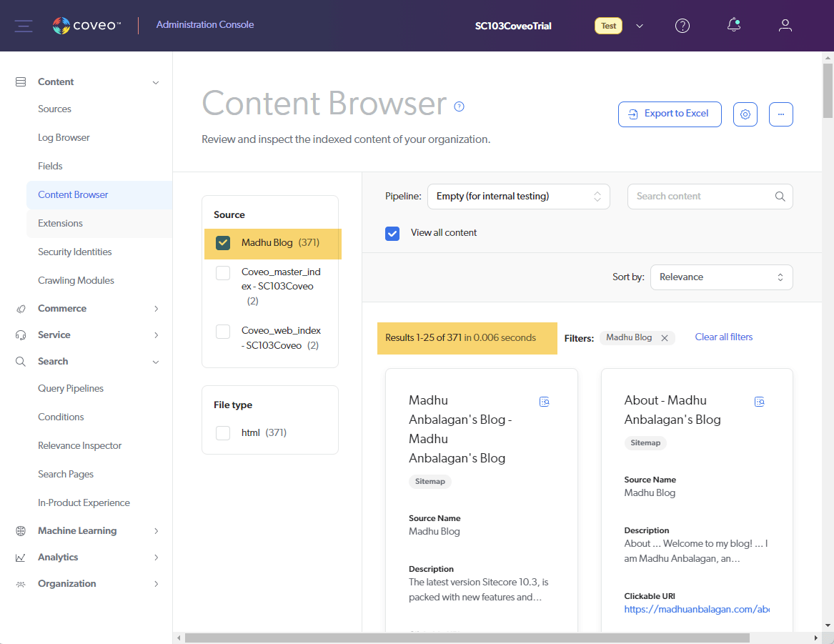Open the Sort by Relevance dropdown
Viewport: 834px width, 644px height.
coord(721,277)
